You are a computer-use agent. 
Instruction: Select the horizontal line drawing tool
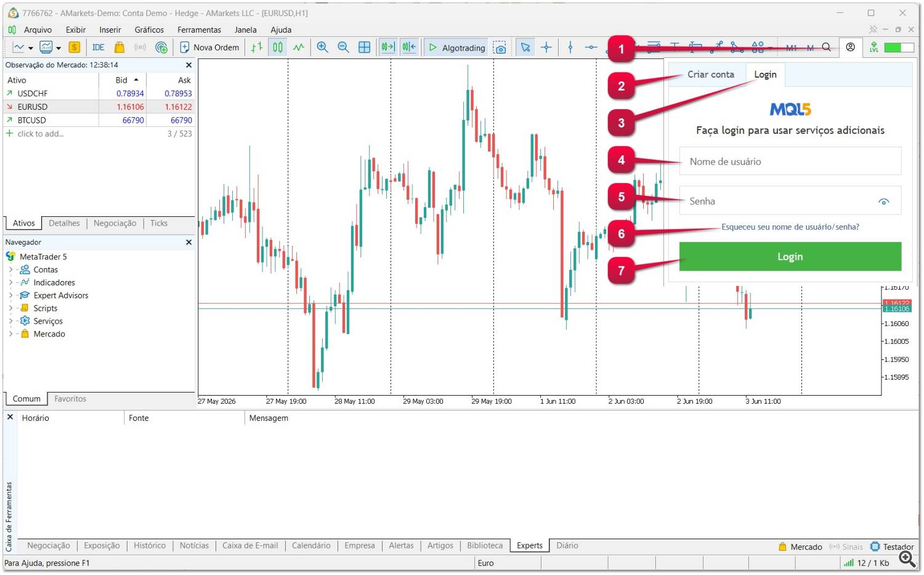(591, 47)
